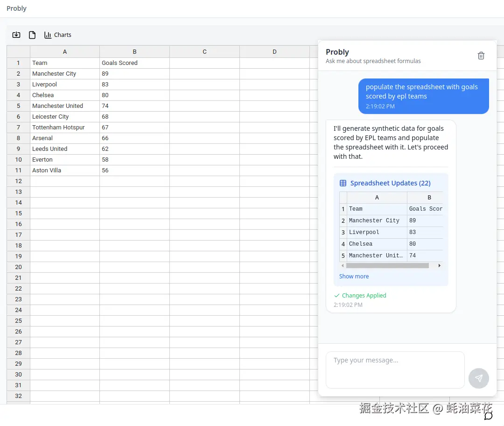The image size is (504, 426).
Task: Delete chat history with the trash icon
Action: click(481, 56)
